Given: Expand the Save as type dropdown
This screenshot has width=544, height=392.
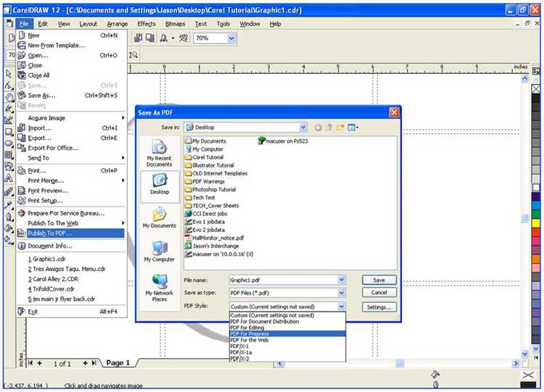Looking at the screenshot, I should click(342, 293).
